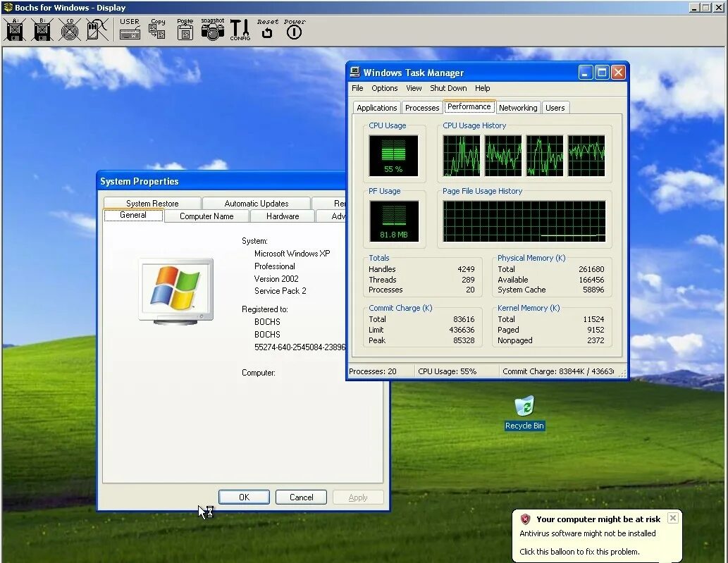Click the CD-ROM drive icon
The height and width of the screenshot is (563, 728).
[x=70, y=30]
